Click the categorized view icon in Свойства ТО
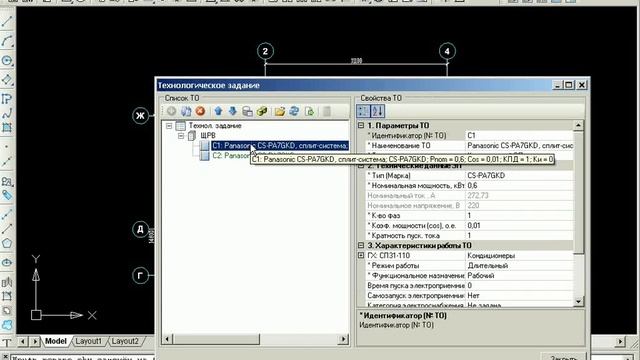 [363, 111]
